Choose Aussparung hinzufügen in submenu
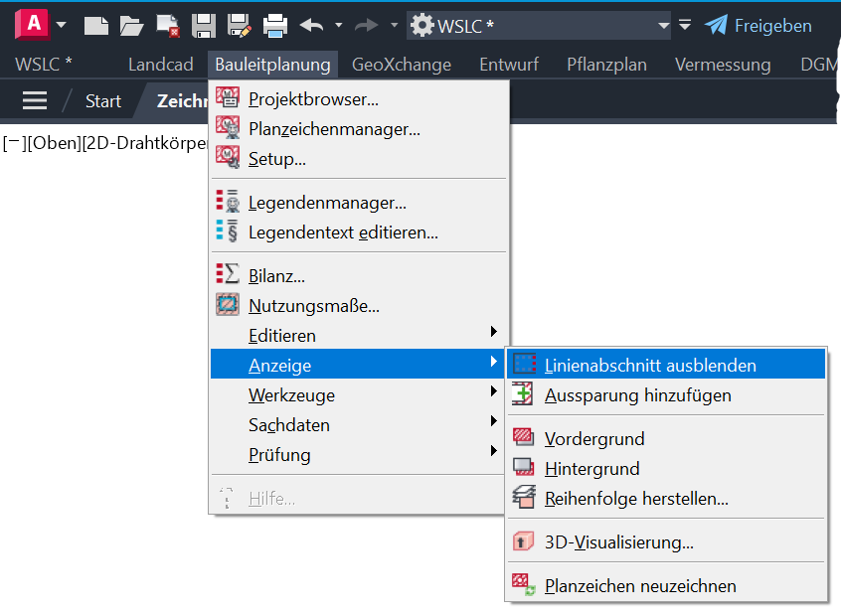841x616 pixels. tap(637, 395)
